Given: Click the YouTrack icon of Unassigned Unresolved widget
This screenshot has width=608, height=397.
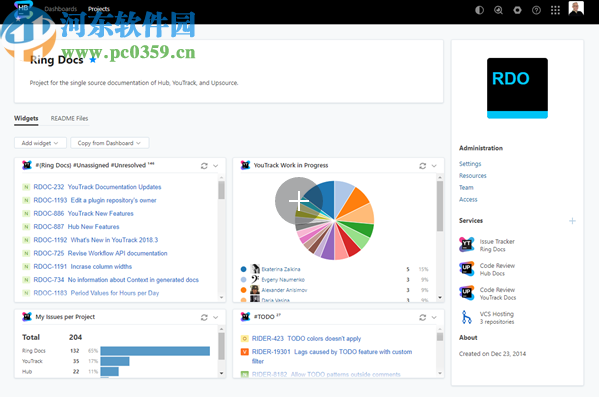Looking at the screenshot, I should pyautogui.click(x=27, y=166).
